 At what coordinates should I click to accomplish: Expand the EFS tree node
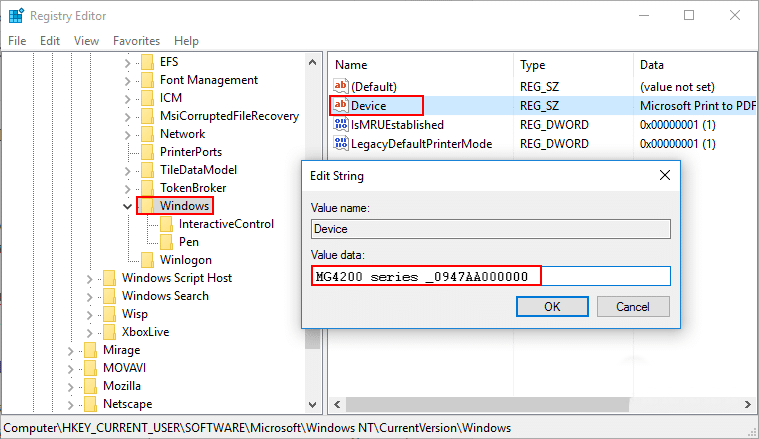tap(127, 63)
